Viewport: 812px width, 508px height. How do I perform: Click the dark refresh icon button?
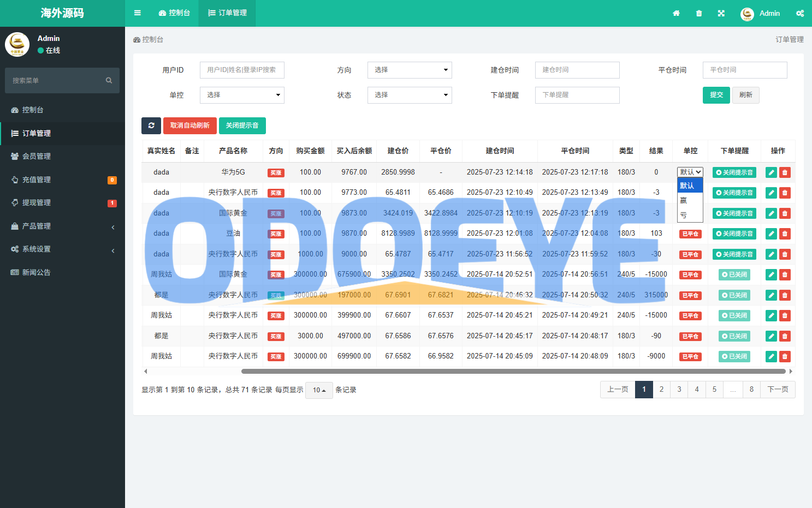coord(151,125)
